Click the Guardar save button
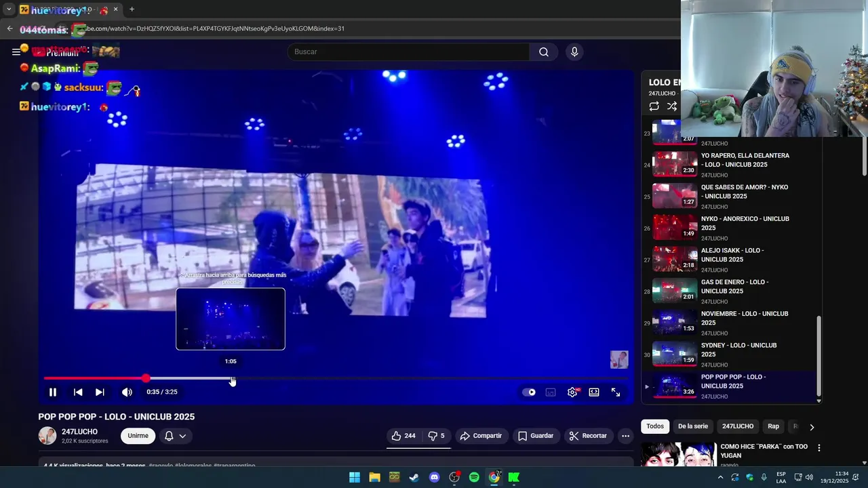 click(536, 436)
